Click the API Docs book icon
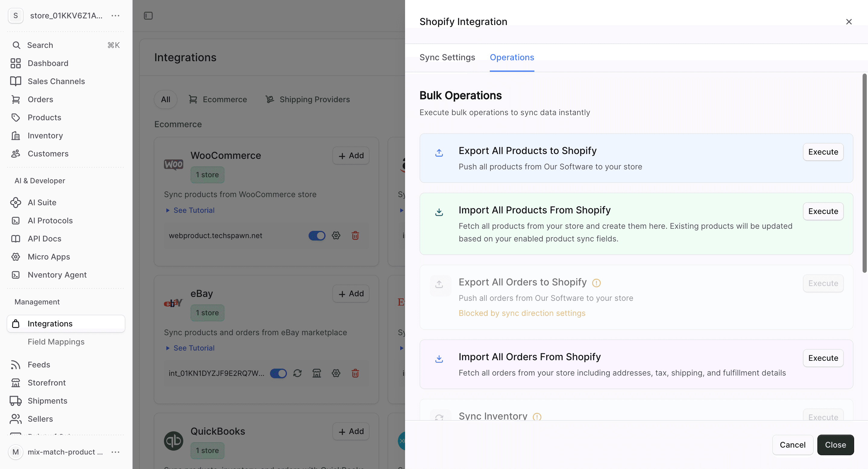 [15, 238]
